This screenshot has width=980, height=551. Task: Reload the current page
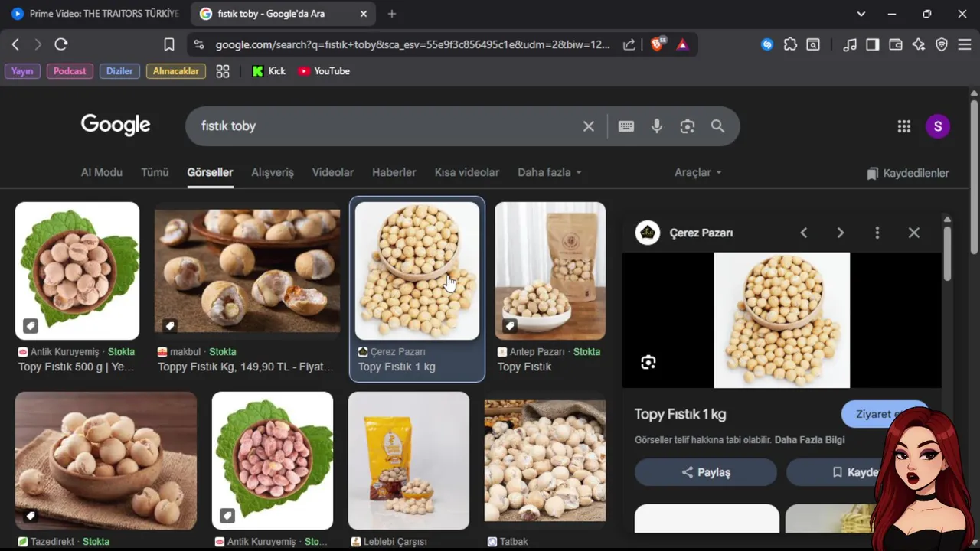pos(61,44)
